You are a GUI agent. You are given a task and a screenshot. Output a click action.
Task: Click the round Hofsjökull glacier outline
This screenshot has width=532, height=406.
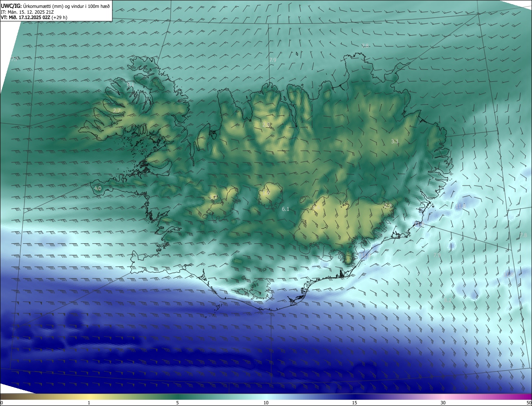click(x=270, y=195)
